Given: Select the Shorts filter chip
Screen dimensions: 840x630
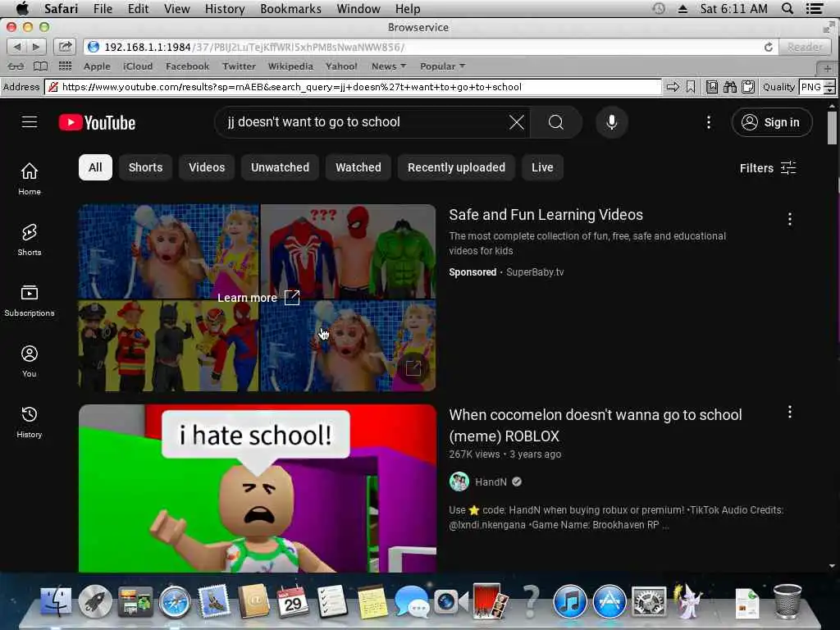Looking at the screenshot, I should coord(145,167).
